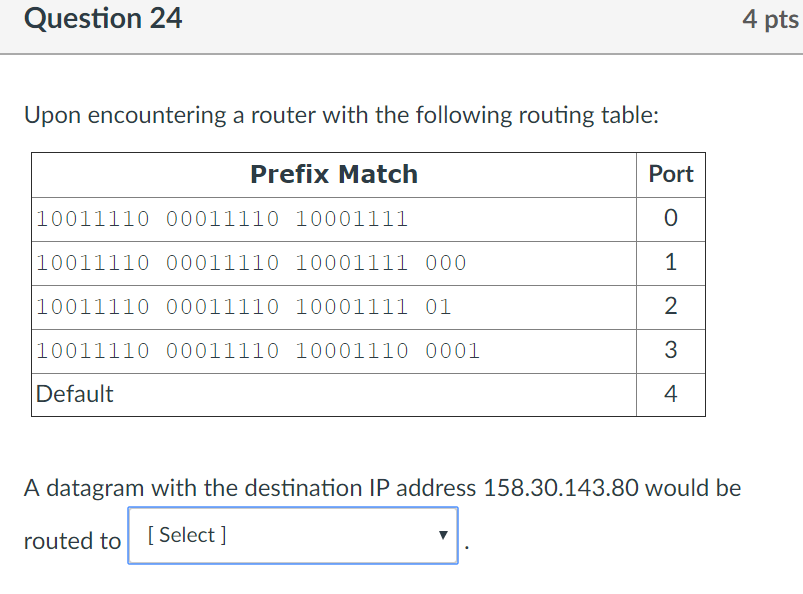Screen dimensions: 803x594
Task: Click port value 2 cell
Action: coord(671,307)
